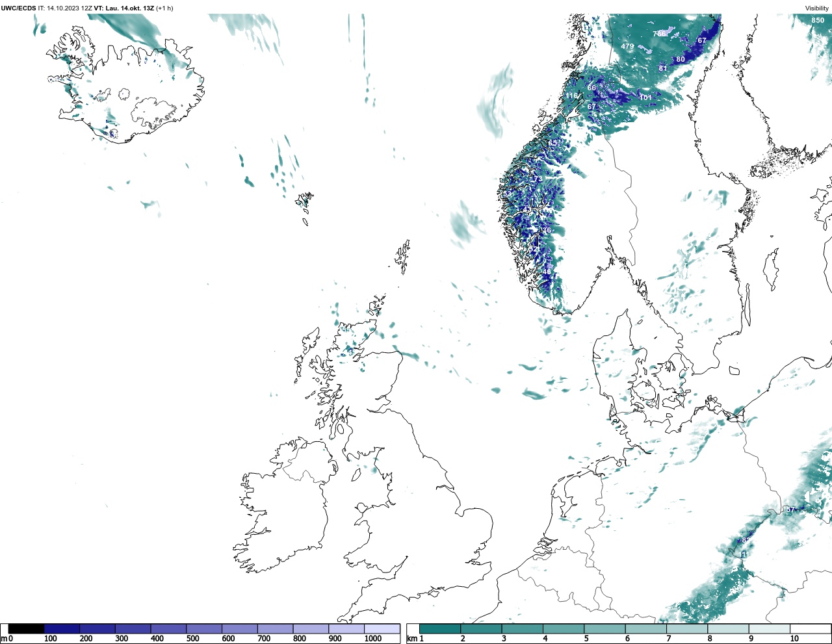Click the '(+1 h)' forecast offset text
832x644 pixels.
click(x=165, y=8)
